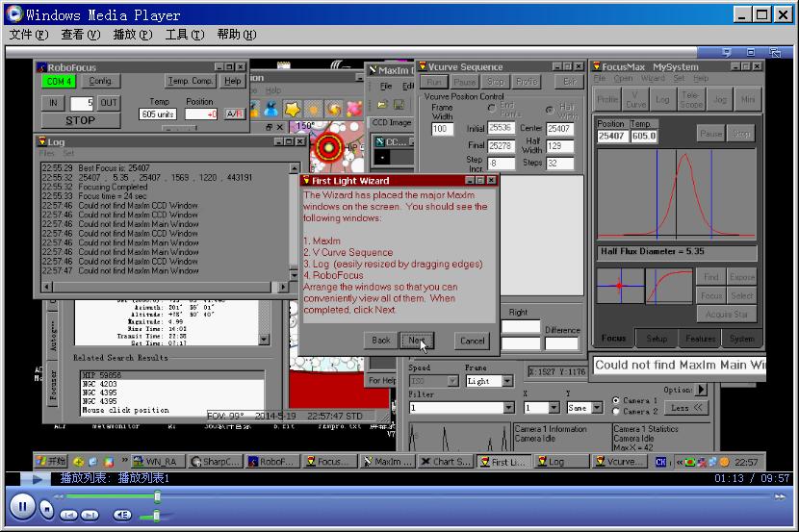The image size is (799, 532).
Task: Click the seek bar position handle
Action: pos(158,495)
